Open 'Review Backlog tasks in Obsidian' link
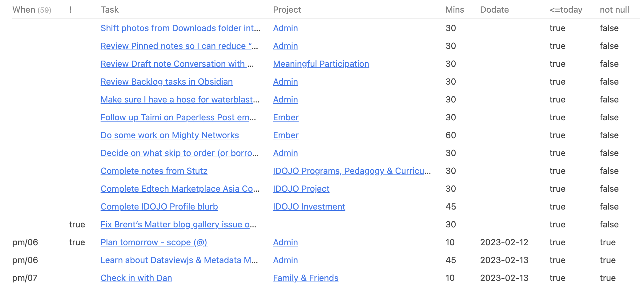Screen dimensions: 644x288 (167, 82)
